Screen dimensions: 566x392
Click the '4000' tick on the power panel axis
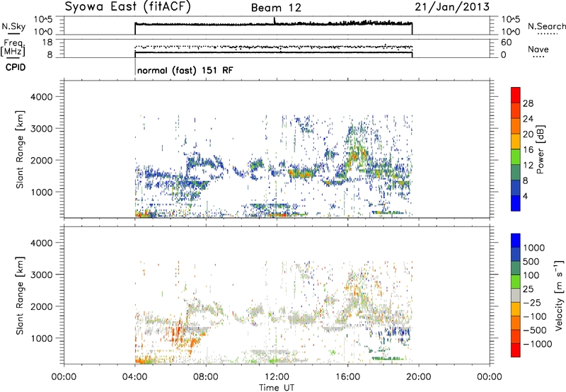pyautogui.click(x=41, y=97)
